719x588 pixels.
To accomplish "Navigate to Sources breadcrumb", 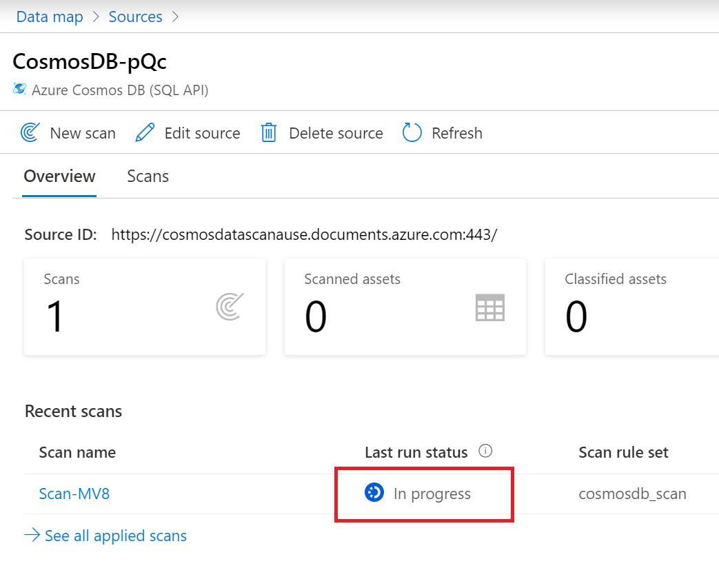I will pyautogui.click(x=135, y=17).
